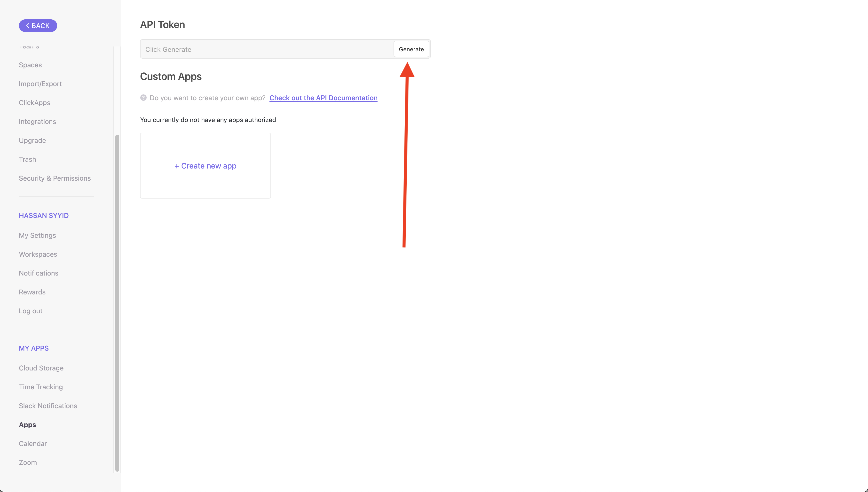Screen dimensions: 868x492
Task: Open Spaces settings in sidebar
Action: point(31,65)
